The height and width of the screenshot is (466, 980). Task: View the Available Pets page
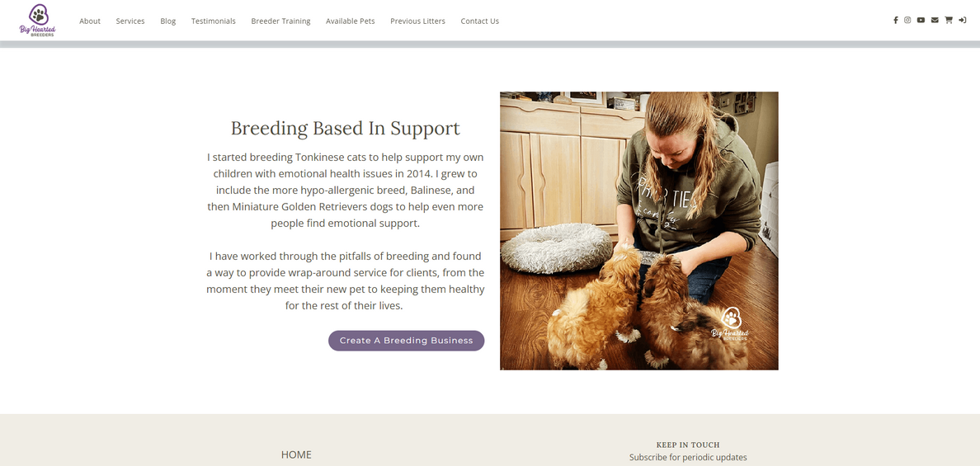point(350,21)
